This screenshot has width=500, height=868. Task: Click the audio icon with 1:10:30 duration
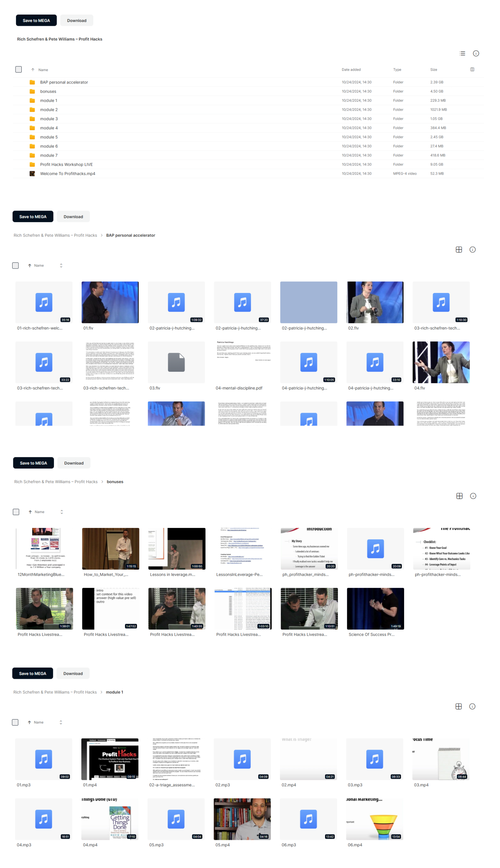coord(441,302)
